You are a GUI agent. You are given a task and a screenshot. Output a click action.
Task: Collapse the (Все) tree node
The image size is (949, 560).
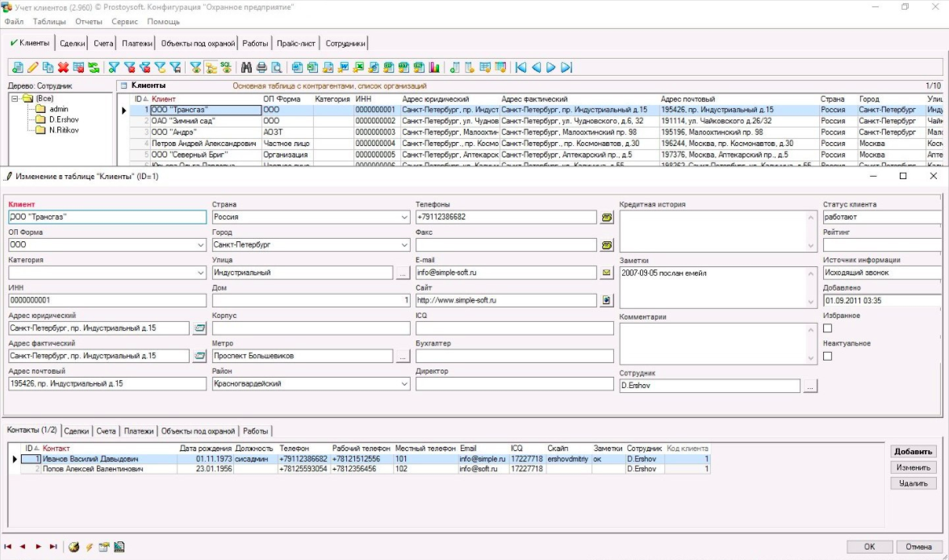(x=15, y=98)
